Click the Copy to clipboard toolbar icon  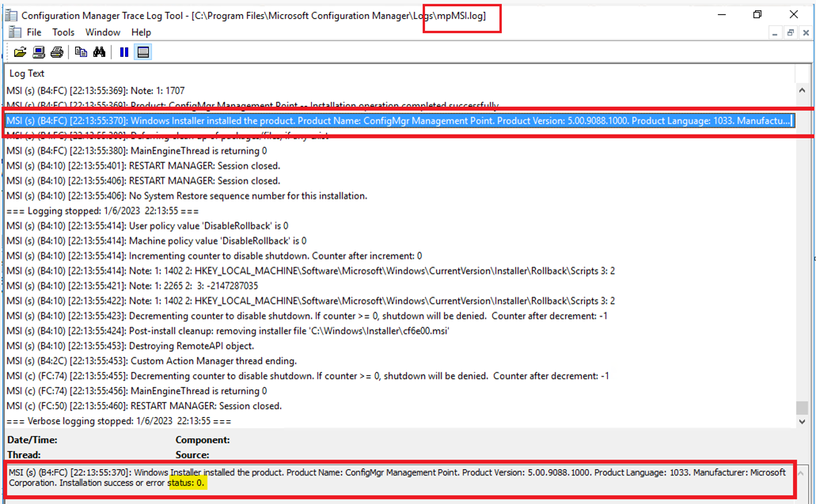click(x=81, y=52)
